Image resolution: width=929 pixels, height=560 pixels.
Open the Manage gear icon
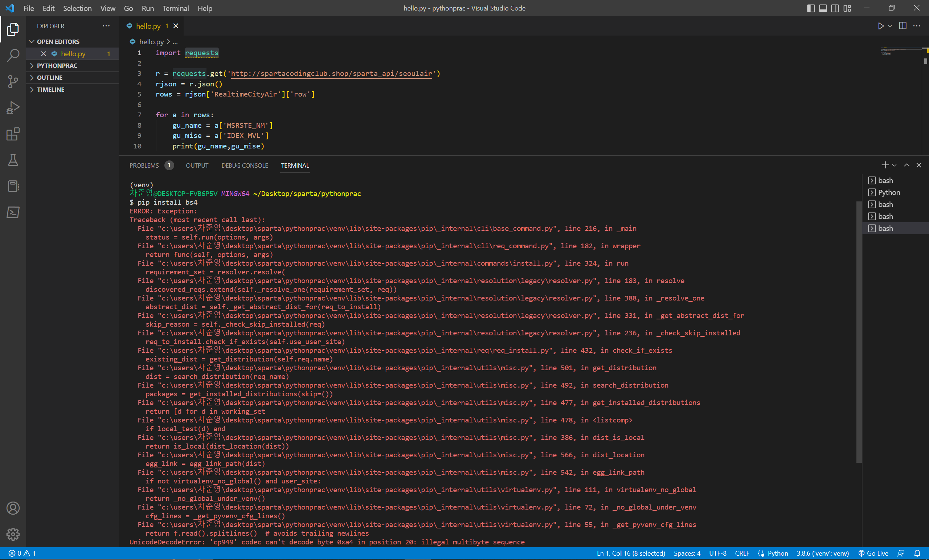pyautogui.click(x=13, y=534)
